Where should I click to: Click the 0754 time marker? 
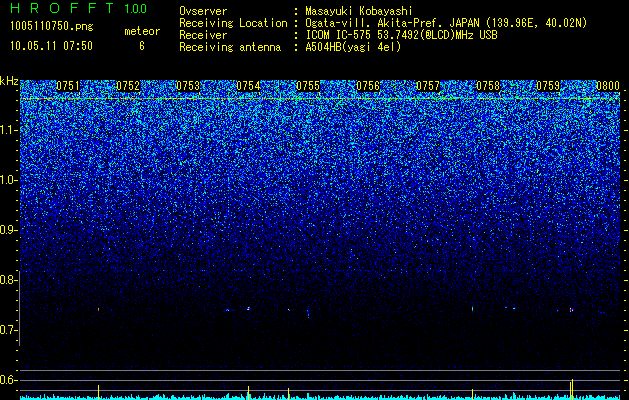248,86
